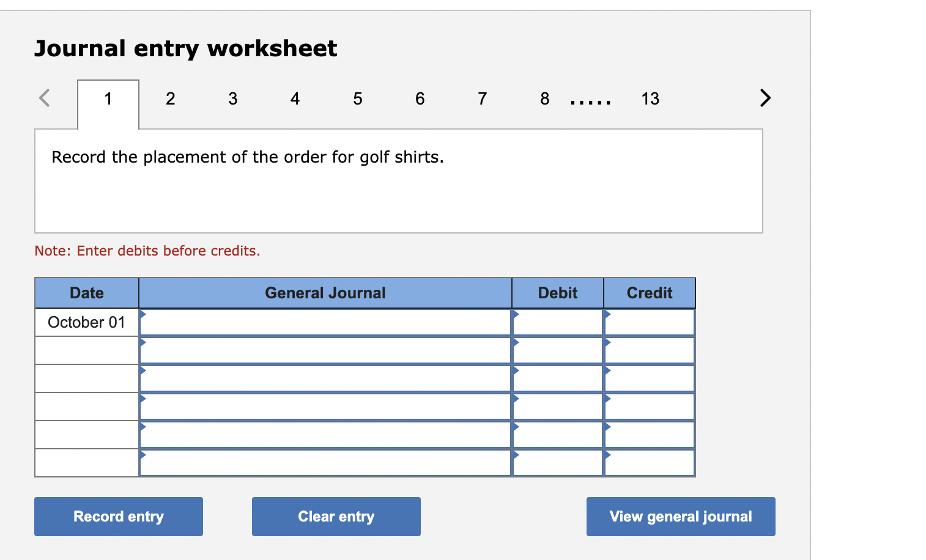The image size is (926, 560).
Task: Open the View general journal page
Action: (680, 516)
